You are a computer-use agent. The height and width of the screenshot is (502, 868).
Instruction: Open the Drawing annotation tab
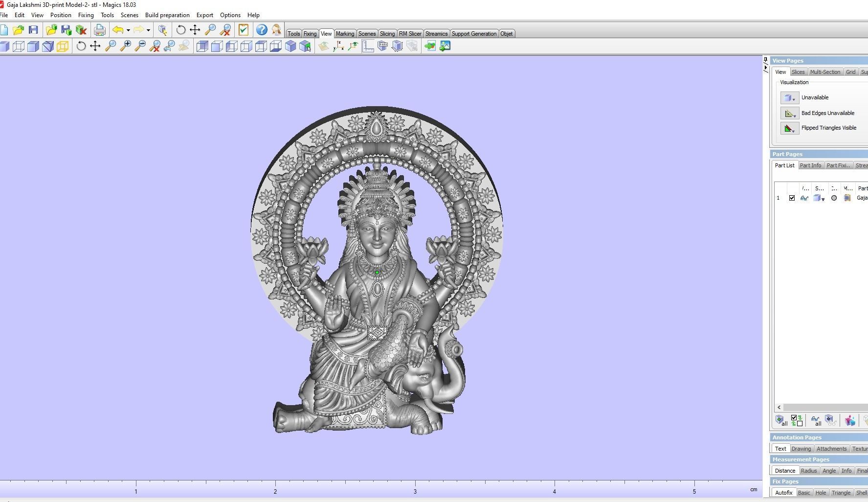tap(801, 449)
